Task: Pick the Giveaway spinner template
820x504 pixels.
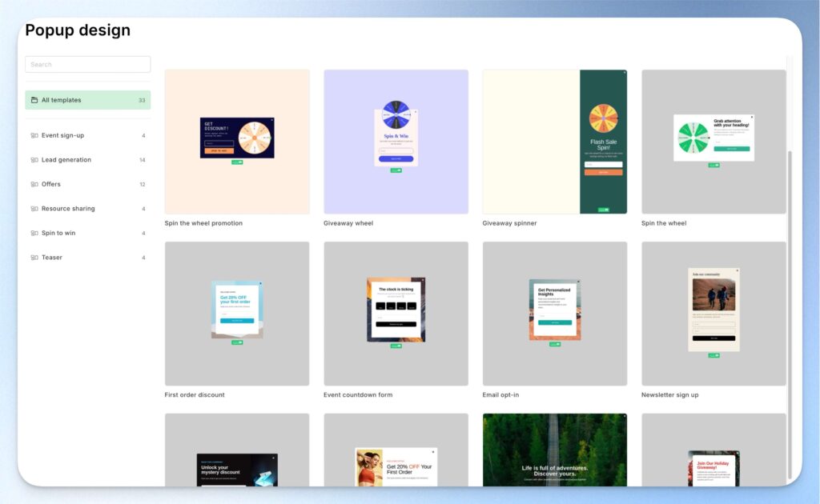Action: click(555, 142)
